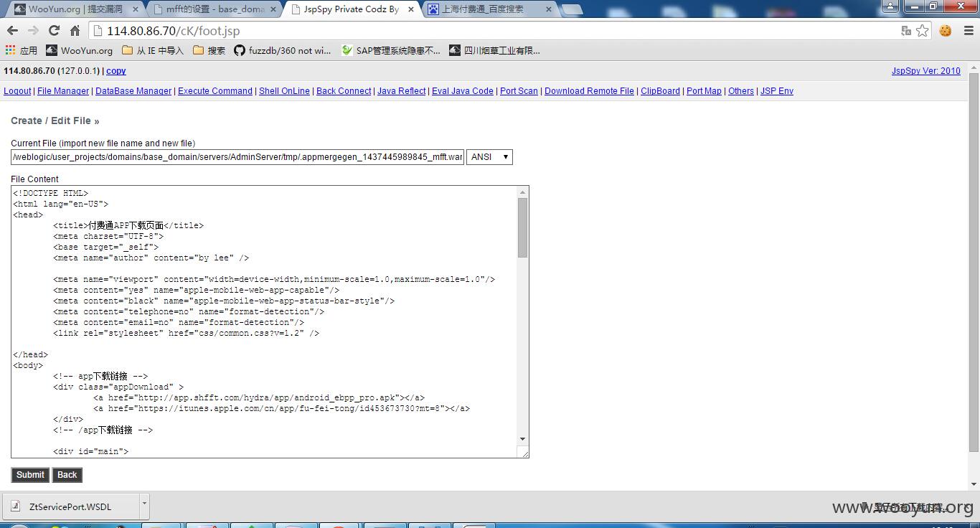The image size is (980, 528).
Task: Open DataBase Manager
Action: point(133,91)
